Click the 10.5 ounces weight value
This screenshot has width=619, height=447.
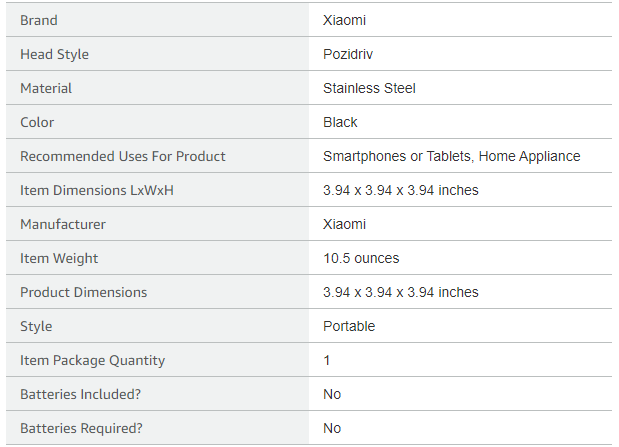point(361,258)
